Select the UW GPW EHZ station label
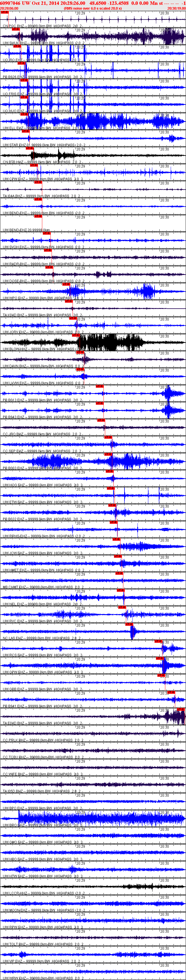The image size is (186, 980). [43, 673]
